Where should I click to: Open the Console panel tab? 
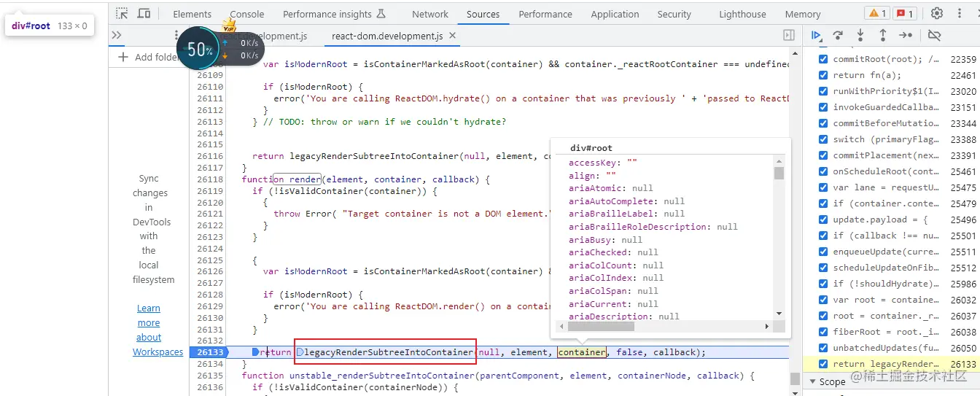(x=247, y=14)
